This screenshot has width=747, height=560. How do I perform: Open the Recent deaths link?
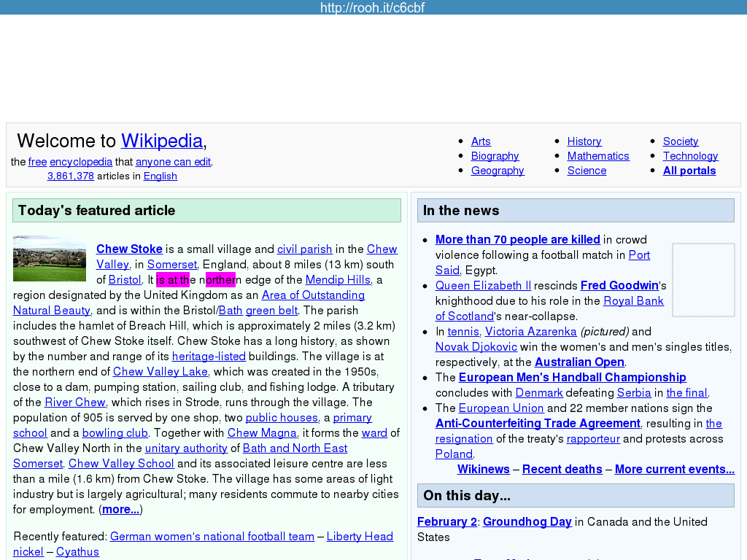[562, 469]
